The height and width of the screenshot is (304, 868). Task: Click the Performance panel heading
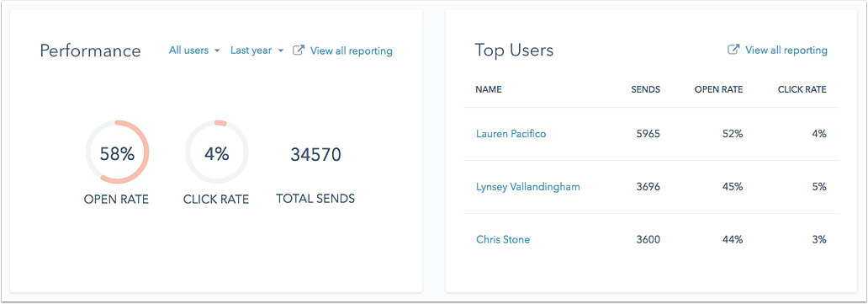pyautogui.click(x=90, y=51)
